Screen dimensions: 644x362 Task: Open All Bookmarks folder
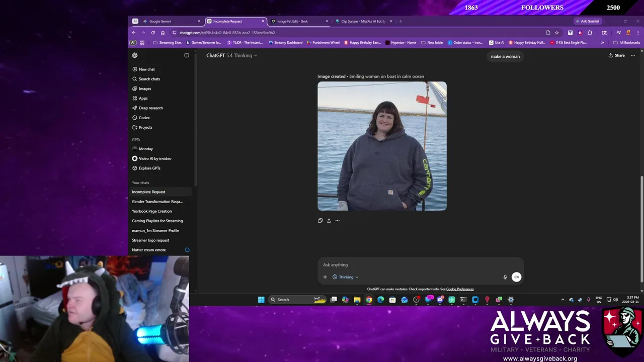(x=626, y=43)
